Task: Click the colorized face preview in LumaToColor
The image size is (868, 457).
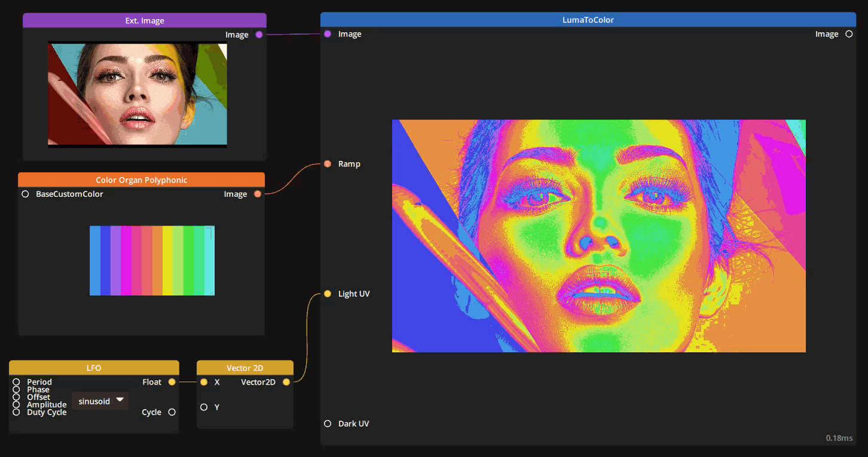Action: [599, 236]
